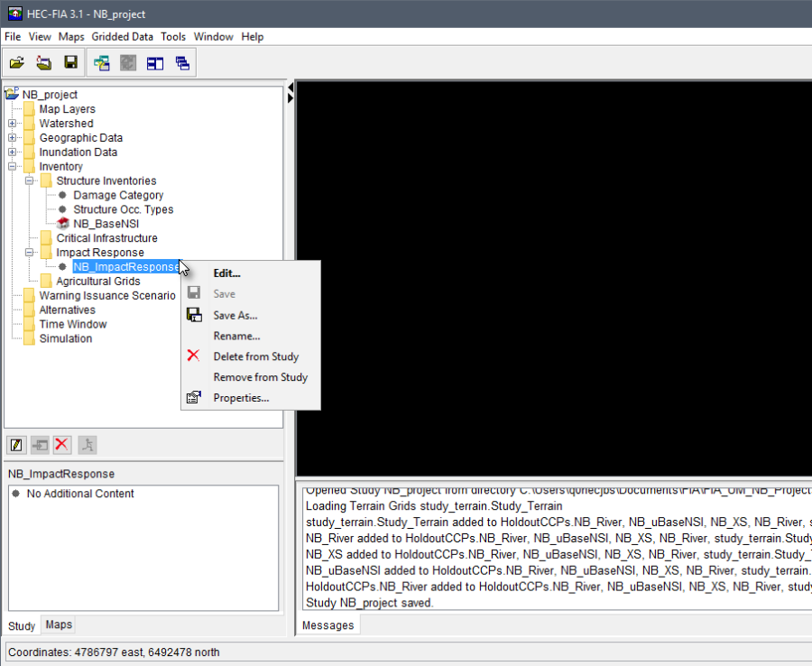Click the tile windows toolbar icon
The width and height of the screenshot is (812, 666).
pyautogui.click(x=155, y=62)
